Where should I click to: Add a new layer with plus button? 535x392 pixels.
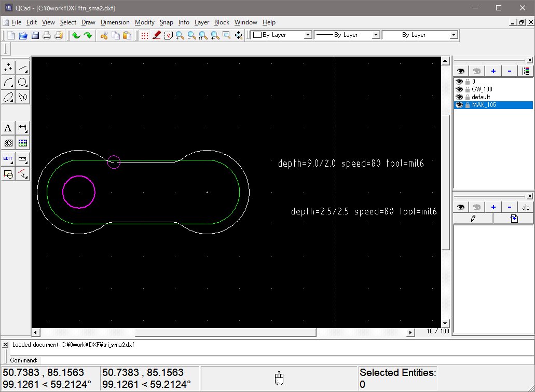pos(493,71)
